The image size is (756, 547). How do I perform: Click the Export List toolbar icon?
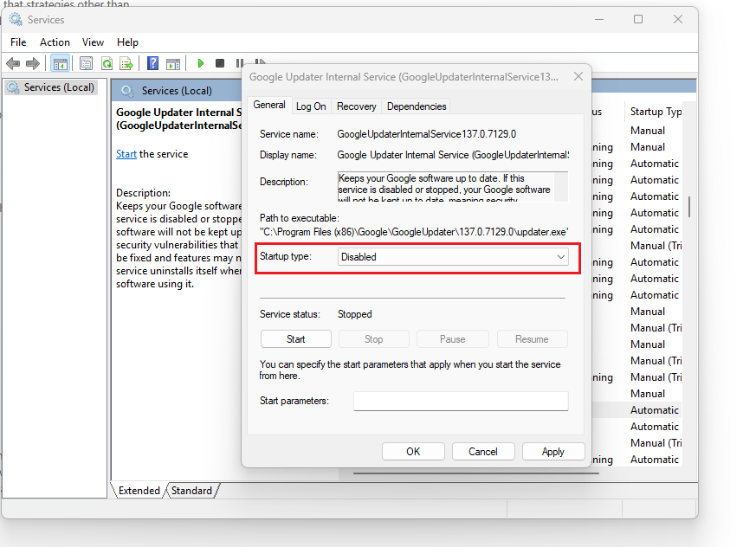point(126,63)
